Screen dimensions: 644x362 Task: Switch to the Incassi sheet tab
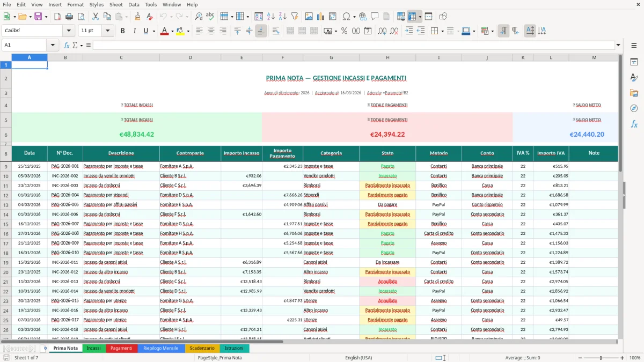click(x=94, y=348)
